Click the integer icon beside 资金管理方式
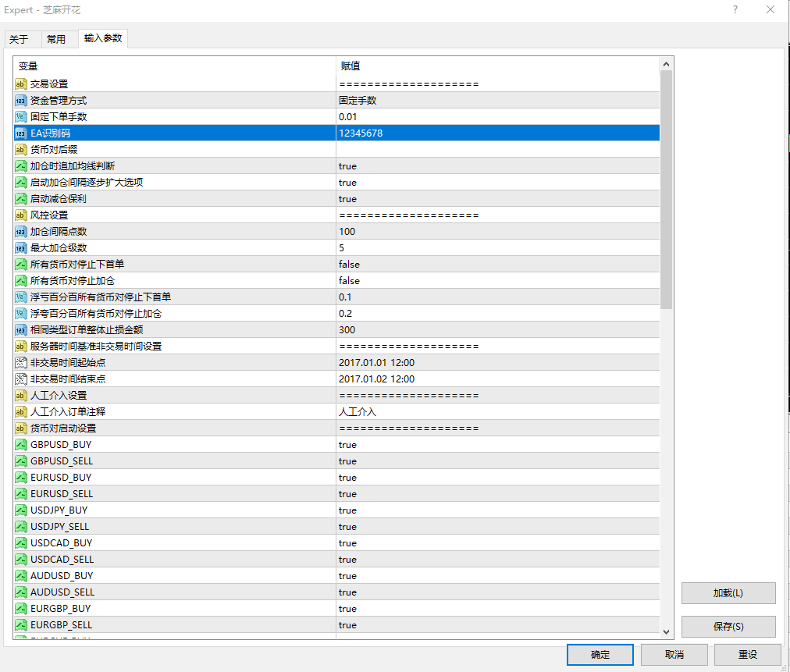 (x=20, y=101)
